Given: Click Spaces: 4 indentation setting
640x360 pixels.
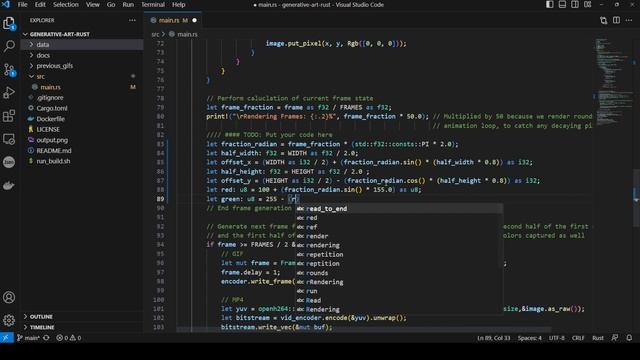Looking at the screenshot, I should pos(529,338).
